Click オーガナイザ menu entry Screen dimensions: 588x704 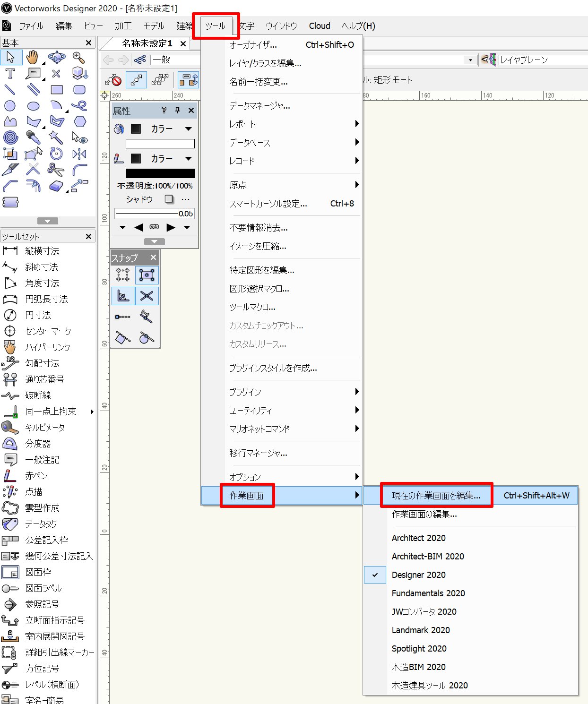click(x=282, y=45)
